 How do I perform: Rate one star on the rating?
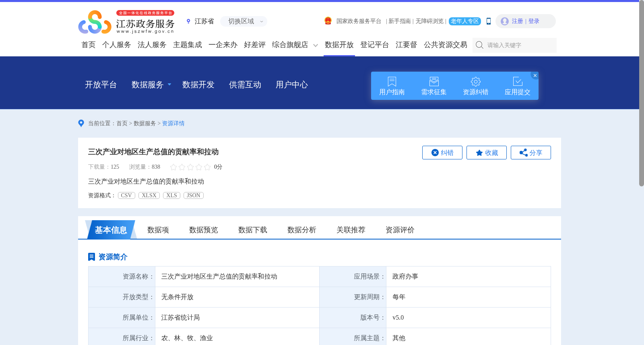click(173, 167)
